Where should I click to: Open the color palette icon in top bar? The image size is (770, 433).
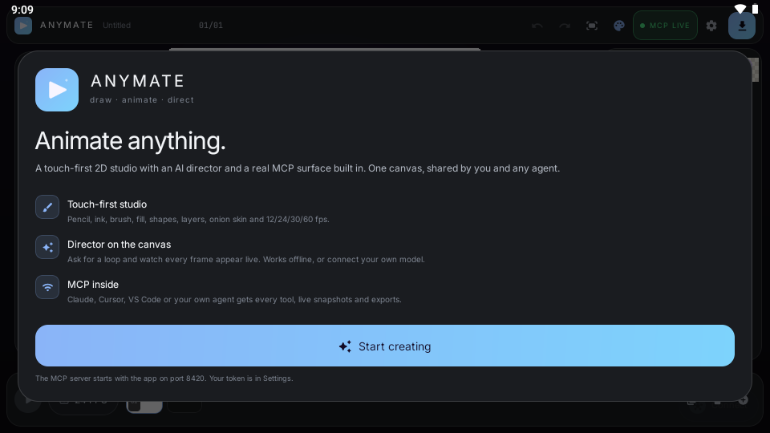(x=619, y=26)
